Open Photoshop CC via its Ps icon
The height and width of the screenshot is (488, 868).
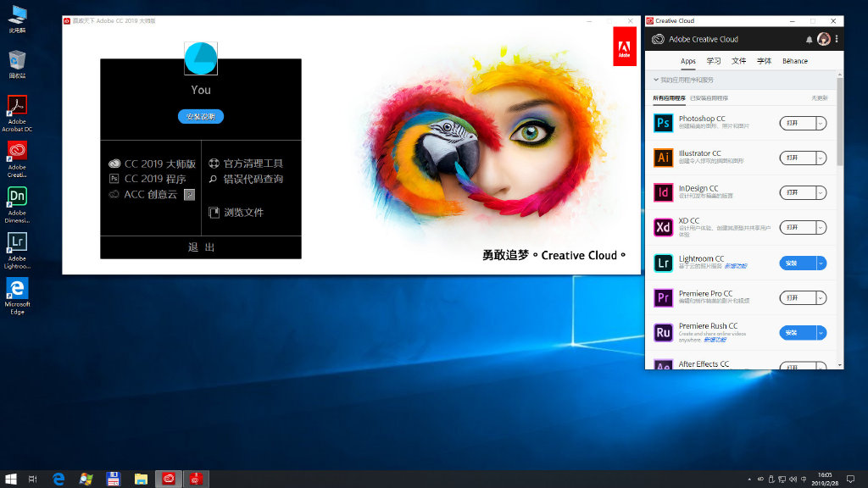click(x=664, y=123)
